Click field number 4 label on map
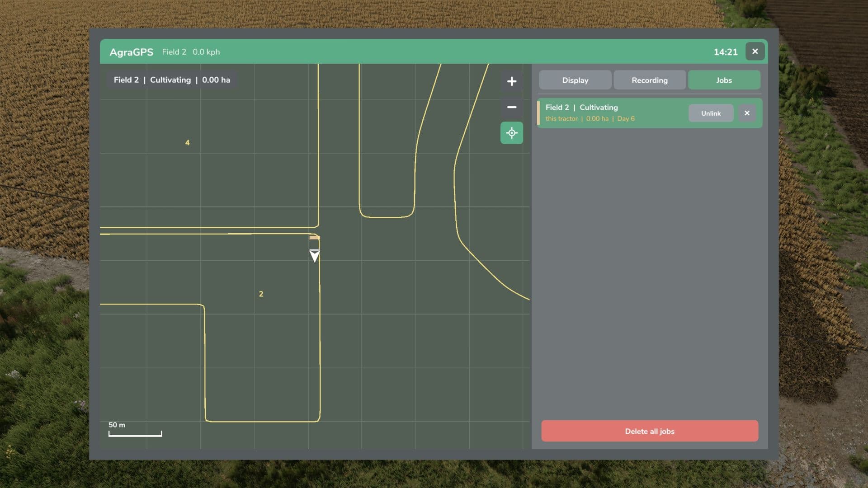 pyautogui.click(x=187, y=143)
